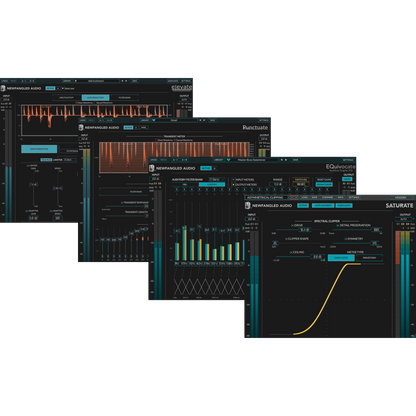
Task: Open Settings in Saturate top bar
Action: pyautogui.click(x=354, y=198)
